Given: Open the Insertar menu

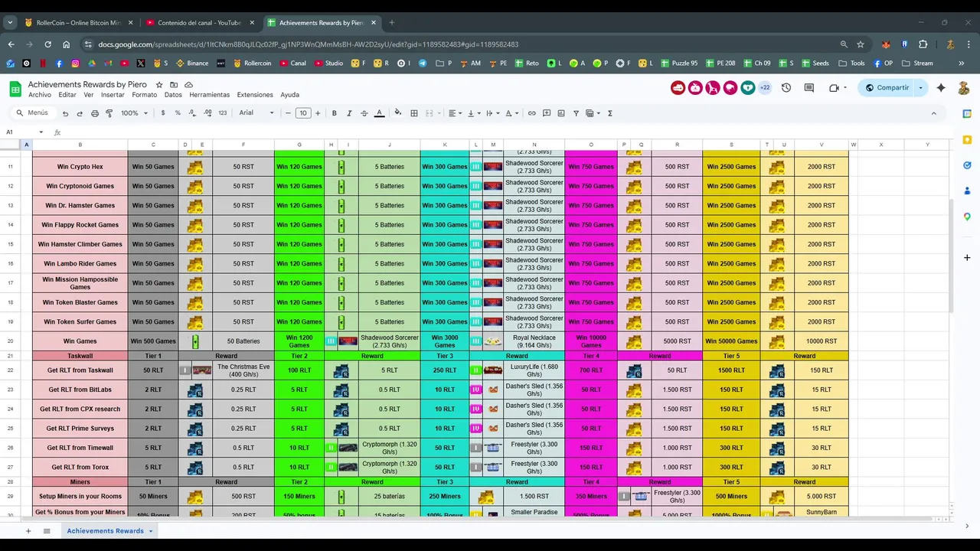Looking at the screenshot, I should (113, 95).
